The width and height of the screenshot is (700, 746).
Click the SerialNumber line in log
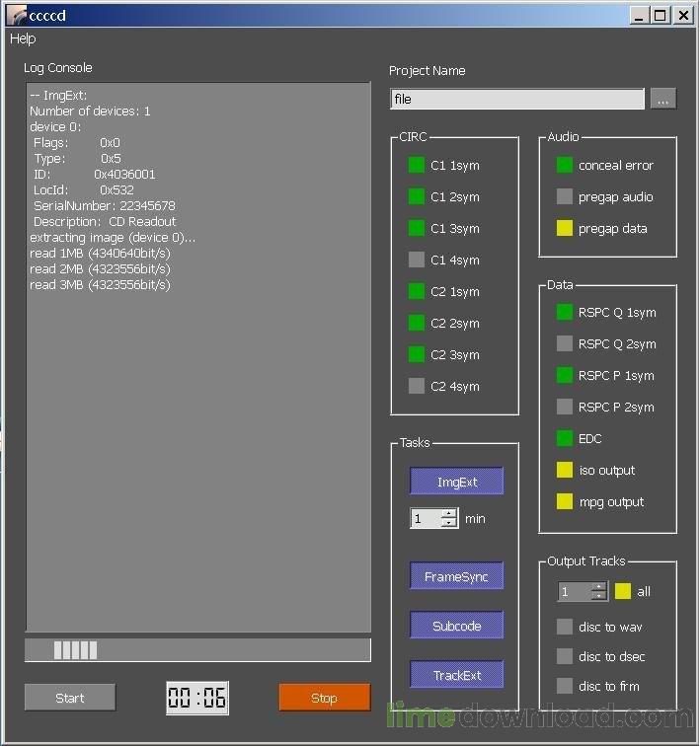pos(105,205)
